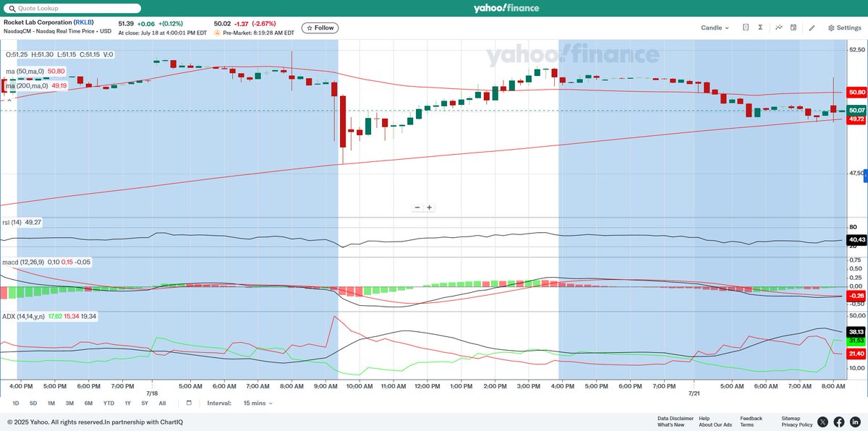868x431 pixels.
Task: Click the 50.80 moving average price tag
Action: coord(857,93)
